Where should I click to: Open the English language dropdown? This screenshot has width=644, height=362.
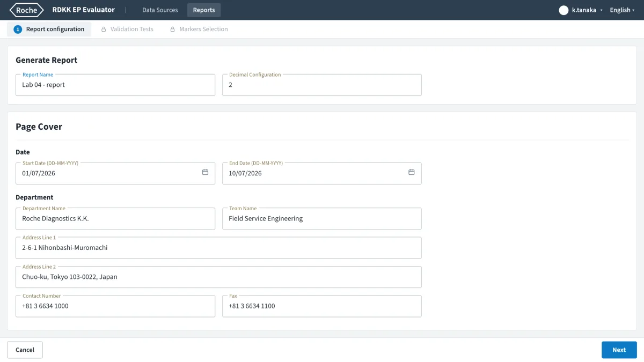622,10
